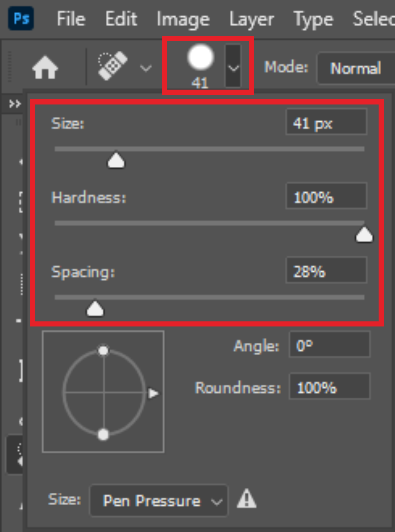Click the pressure warning triangle icon
Image resolution: width=395 pixels, height=532 pixels.
[x=246, y=499]
